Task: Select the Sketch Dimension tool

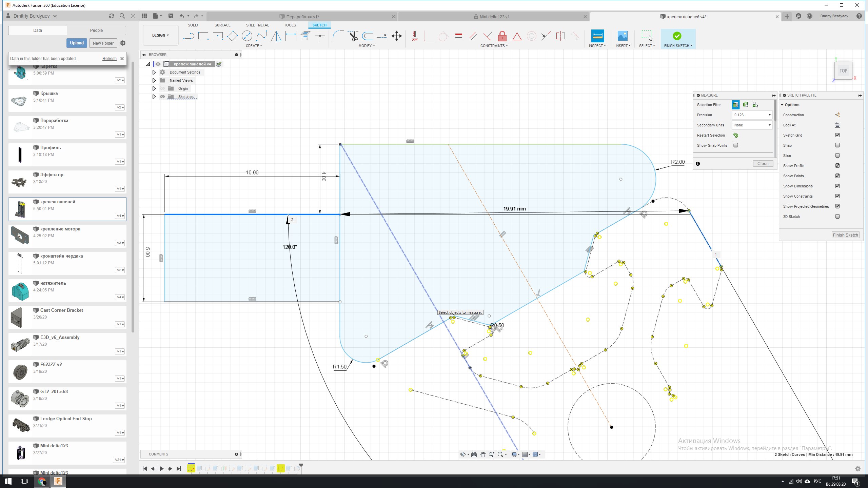Action: pyautogui.click(x=291, y=36)
